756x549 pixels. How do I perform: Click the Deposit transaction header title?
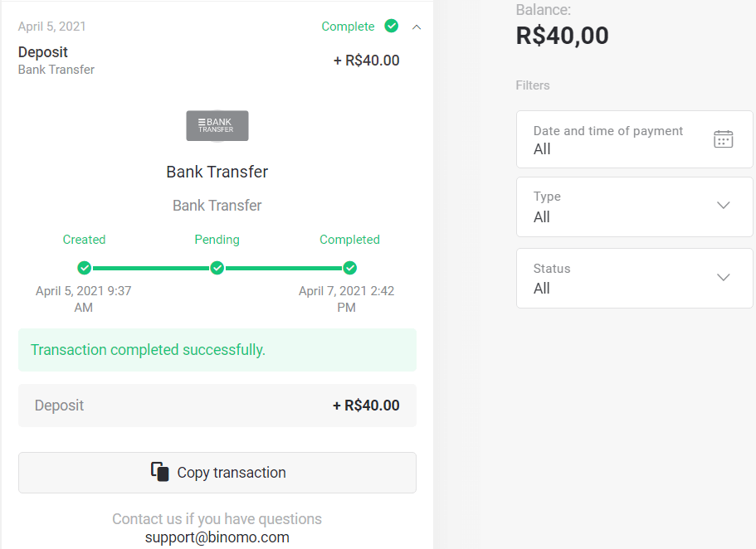tap(43, 52)
